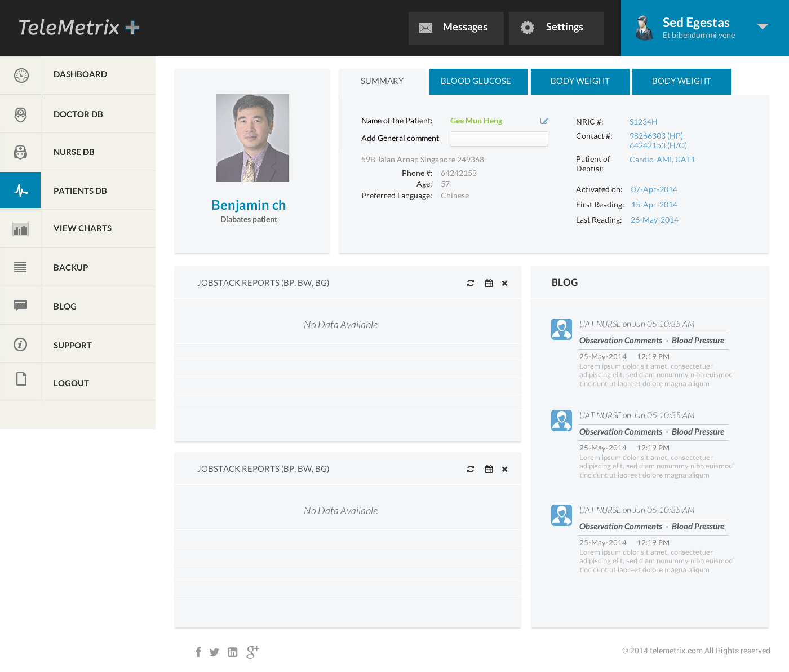
Task: Click the edit icon beside patient name
Action: (544, 121)
